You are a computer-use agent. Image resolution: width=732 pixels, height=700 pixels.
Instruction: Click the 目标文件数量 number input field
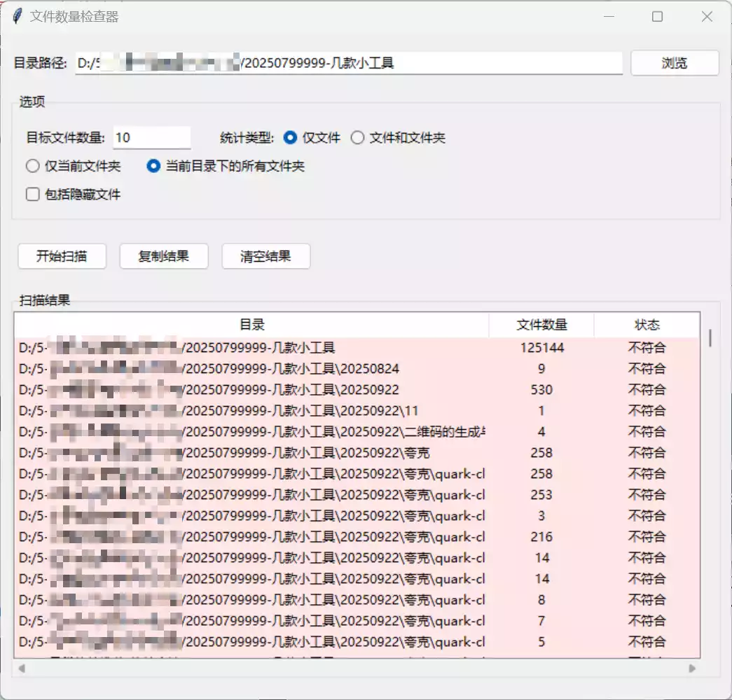(151, 137)
